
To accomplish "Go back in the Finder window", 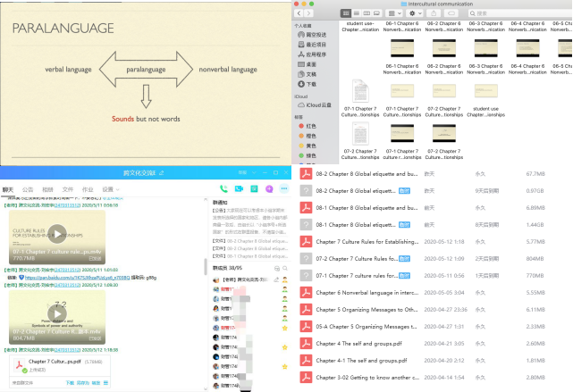I will (x=299, y=13).
